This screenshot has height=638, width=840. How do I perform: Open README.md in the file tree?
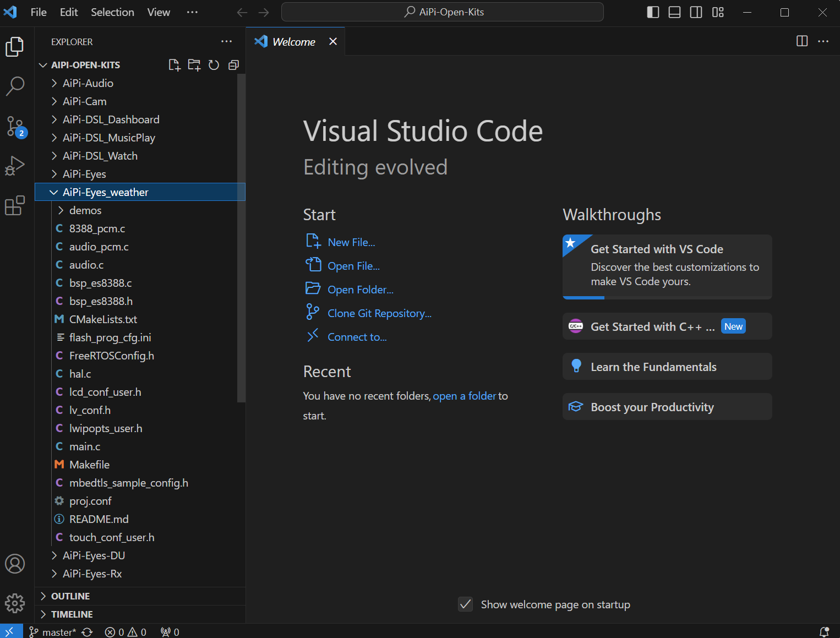pyautogui.click(x=140, y=519)
